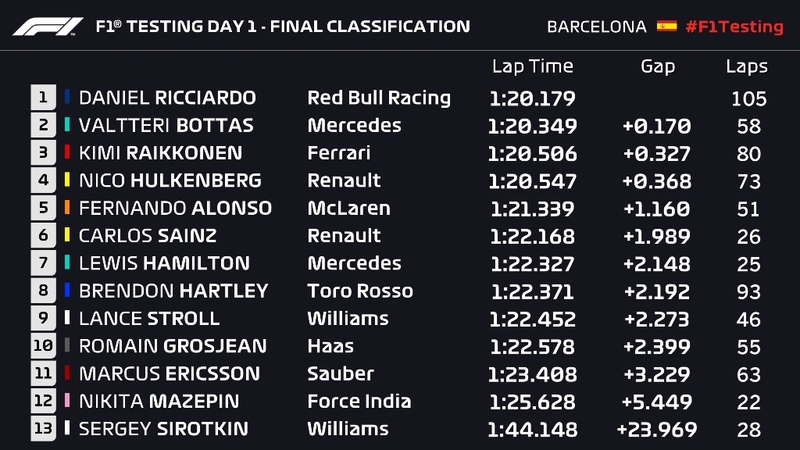
Task: Select the Gap column header
Action: point(658,67)
